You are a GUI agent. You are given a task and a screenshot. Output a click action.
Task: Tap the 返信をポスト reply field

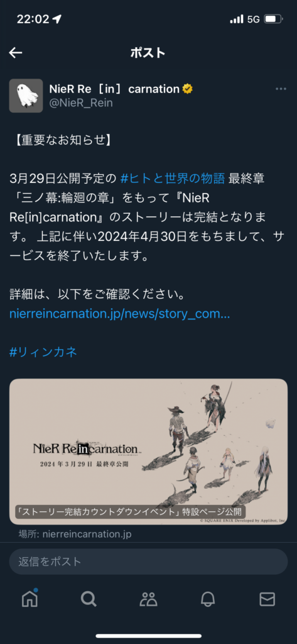point(148,562)
